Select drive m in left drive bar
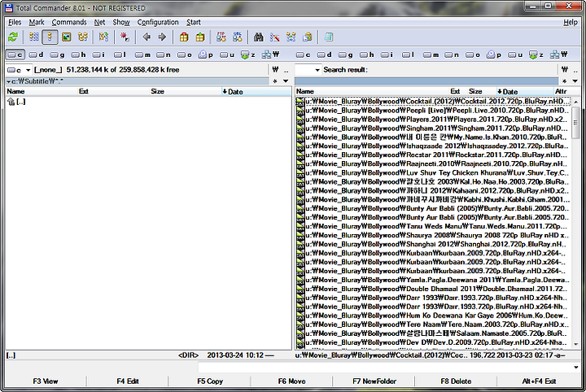This screenshot has width=586, height=392. tap(142, 54)
